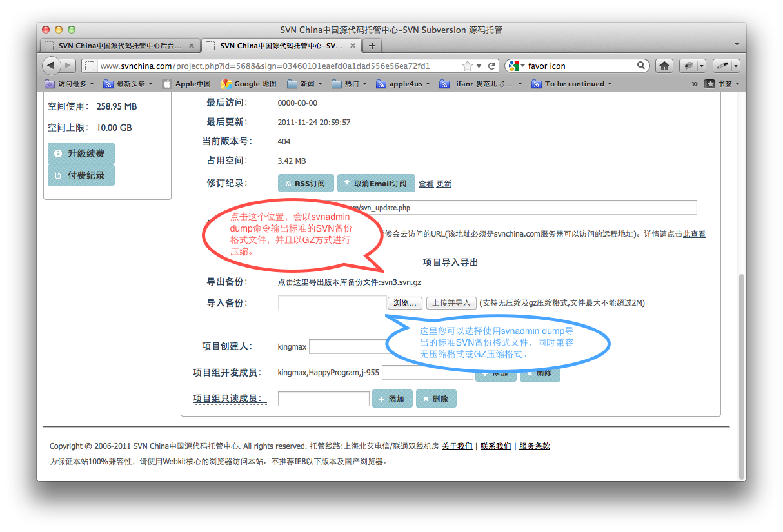
Task: Select the active SVN China project tab
Action: pos(281,46)
